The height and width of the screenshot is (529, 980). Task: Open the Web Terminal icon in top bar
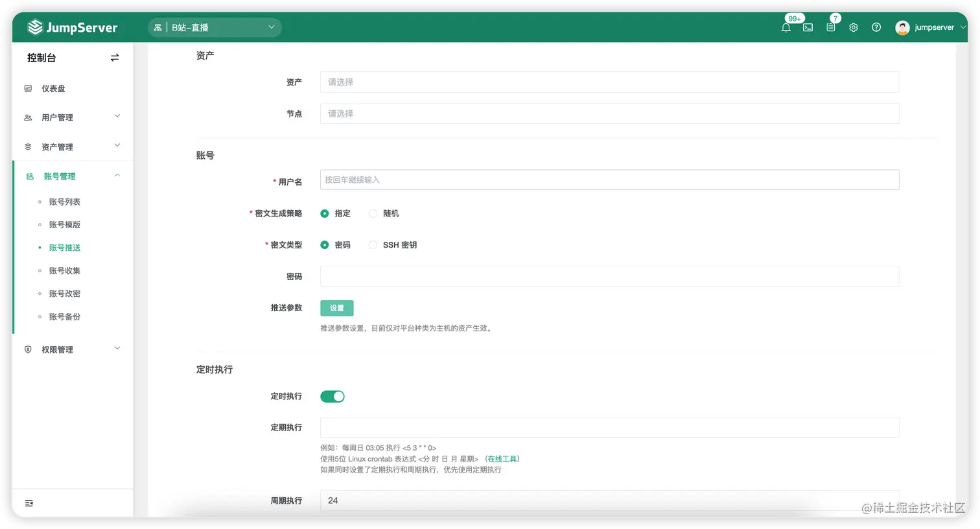(x=808, y=27)
